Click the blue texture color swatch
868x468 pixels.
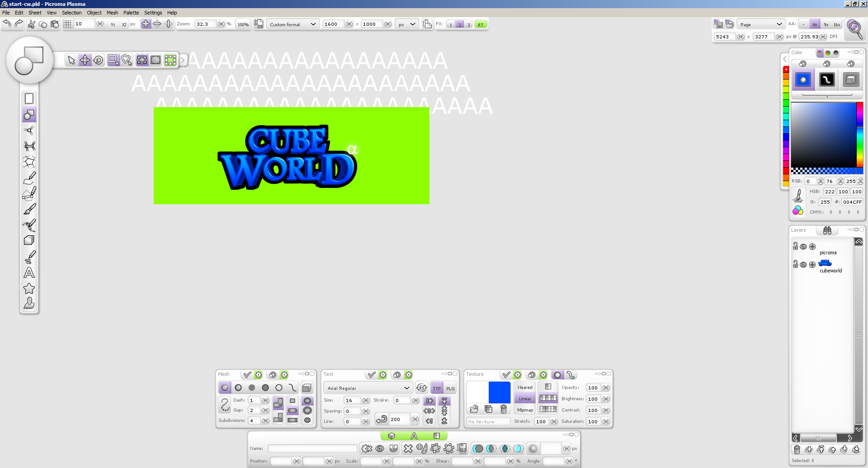[500, 392]
